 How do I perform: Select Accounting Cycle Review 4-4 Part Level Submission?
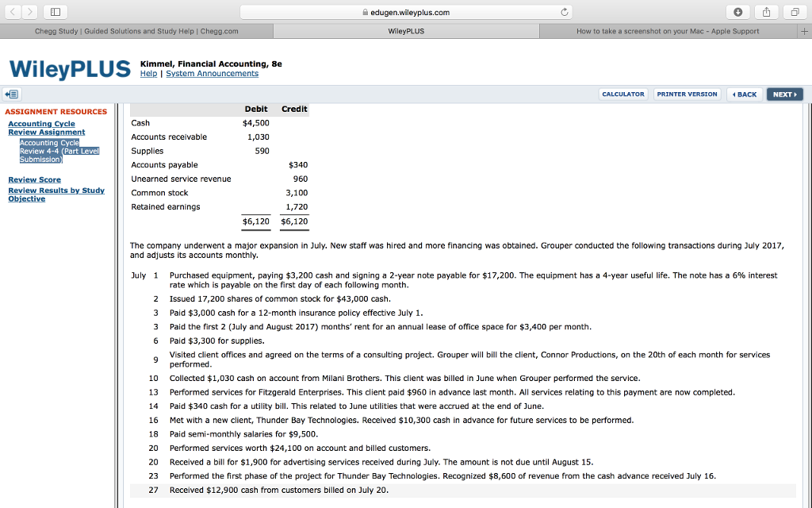(x=59, y=151)
